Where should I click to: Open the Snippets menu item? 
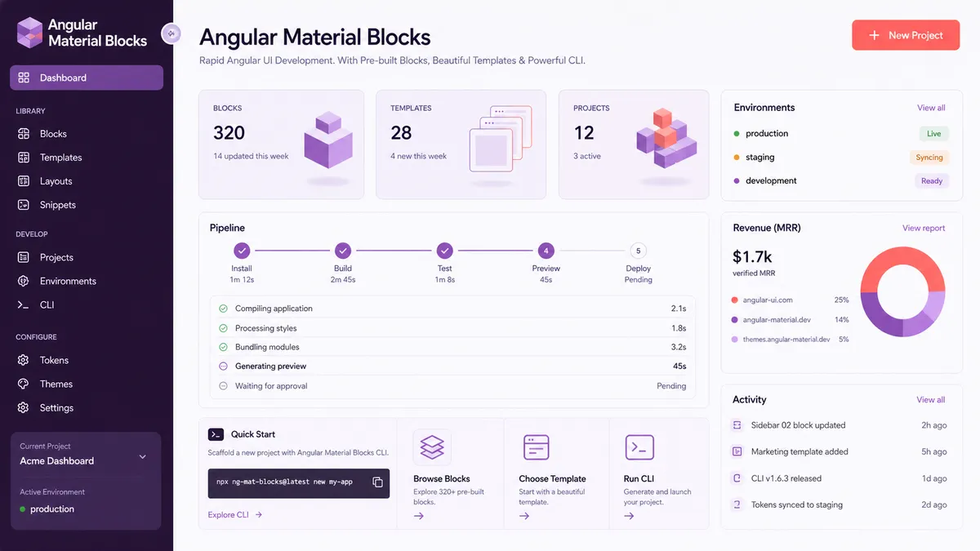[57, 205]
